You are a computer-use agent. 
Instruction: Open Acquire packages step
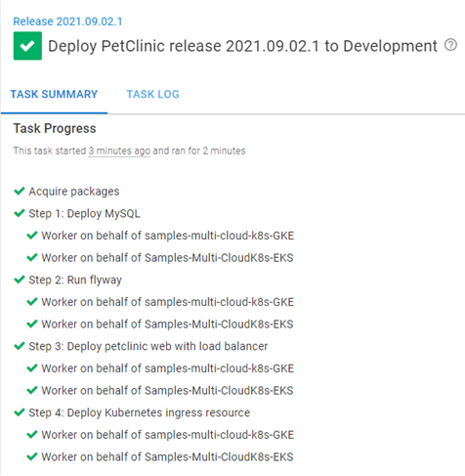coord(74,192)
